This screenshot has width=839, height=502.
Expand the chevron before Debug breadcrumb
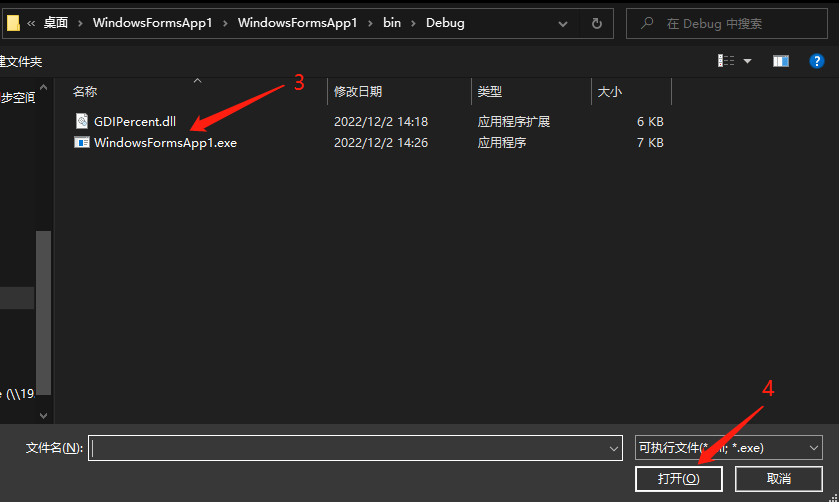click(x=413, y=24)
